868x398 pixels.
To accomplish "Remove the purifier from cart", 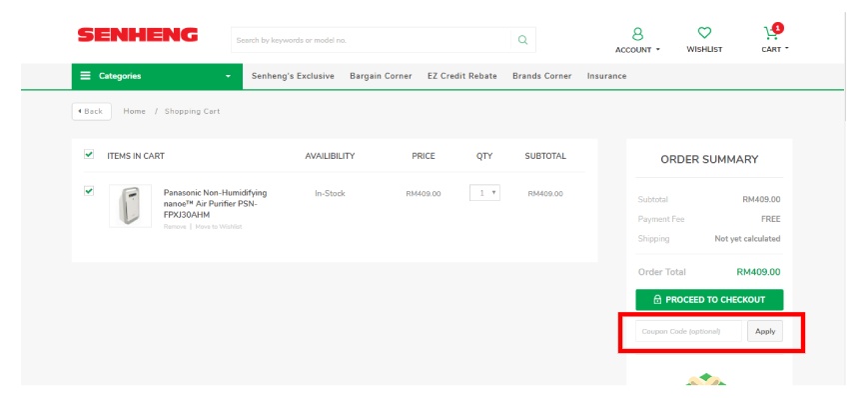I will tap(175, 227).
